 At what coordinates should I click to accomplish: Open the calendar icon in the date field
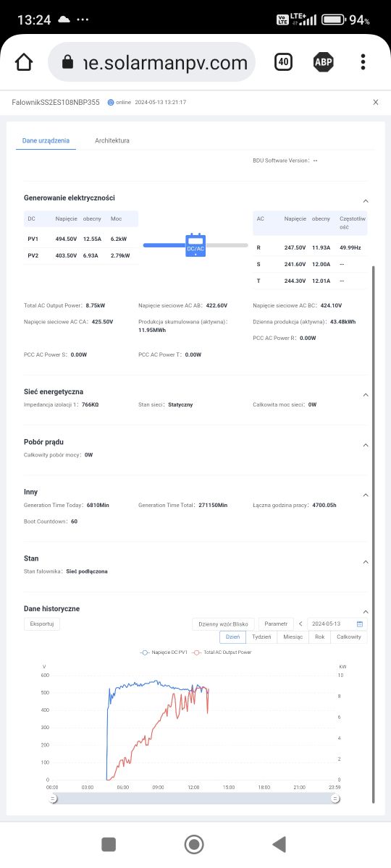tap(359, 624)
